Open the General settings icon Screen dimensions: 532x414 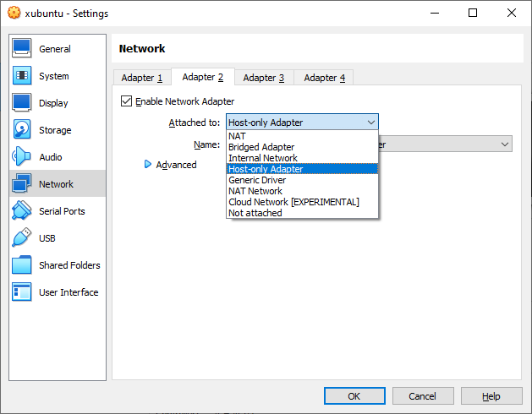(x=22, y=48)
